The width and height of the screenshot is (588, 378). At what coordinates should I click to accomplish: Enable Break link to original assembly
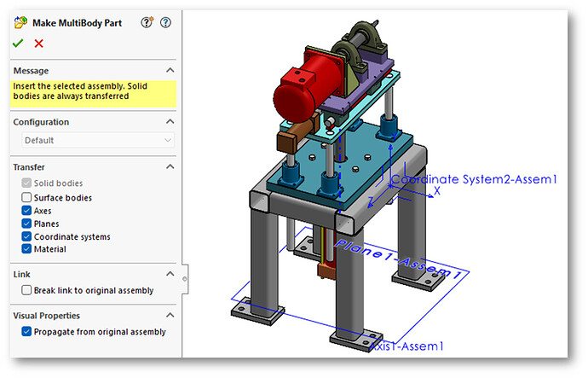26,290
